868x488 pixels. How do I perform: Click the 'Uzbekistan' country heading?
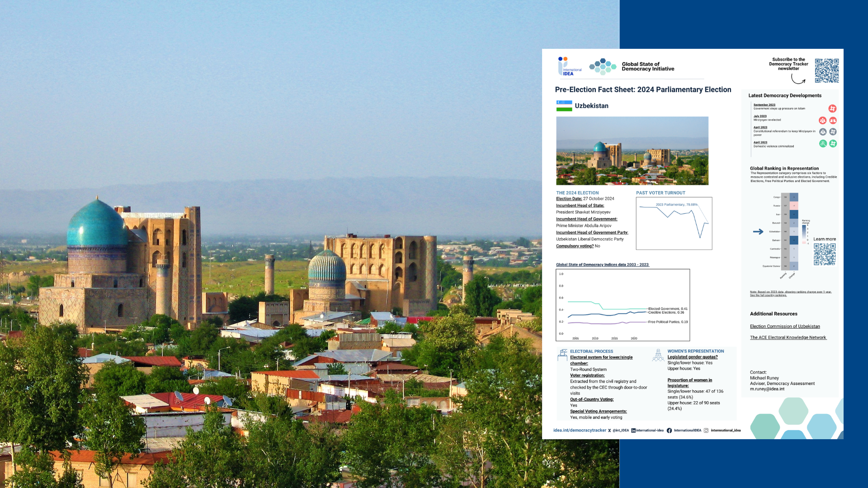591,106
